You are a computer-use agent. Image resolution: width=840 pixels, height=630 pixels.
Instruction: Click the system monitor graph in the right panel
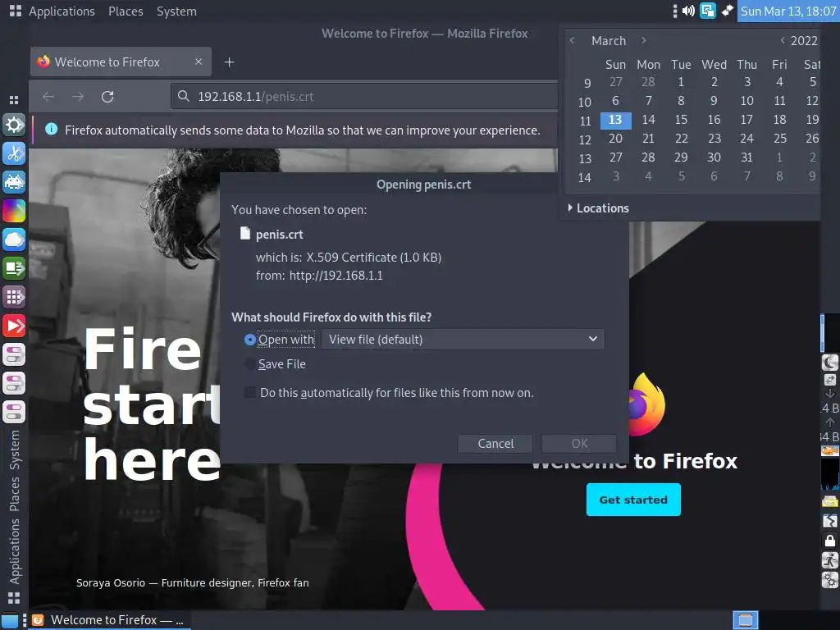pos(830,474)
